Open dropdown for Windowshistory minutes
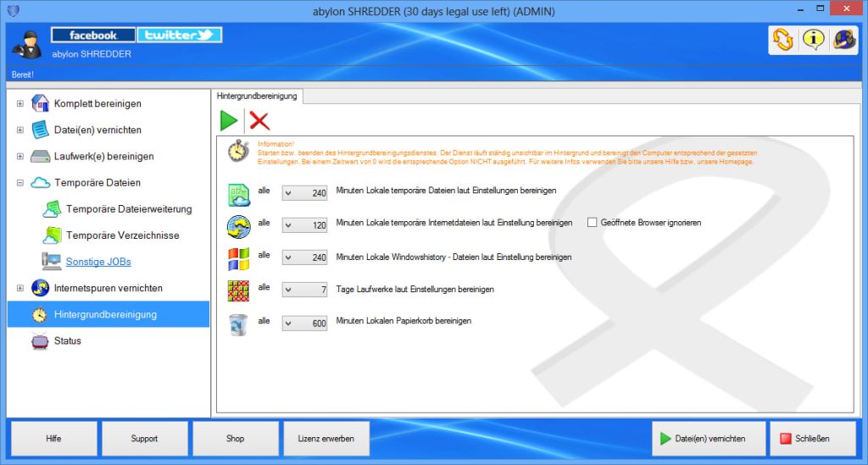This screenshot has width=868, height=465. pos(288,257)
